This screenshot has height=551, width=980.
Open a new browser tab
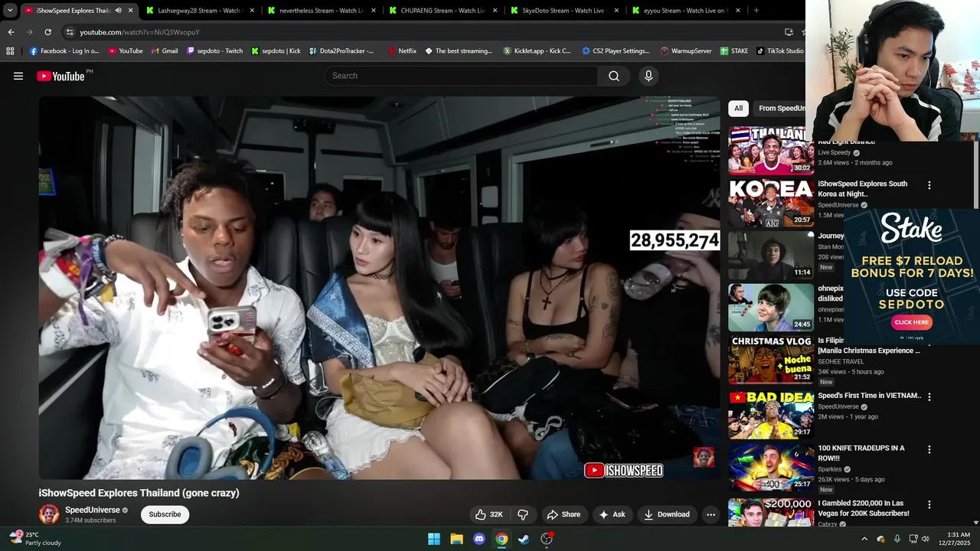[756, 11]
